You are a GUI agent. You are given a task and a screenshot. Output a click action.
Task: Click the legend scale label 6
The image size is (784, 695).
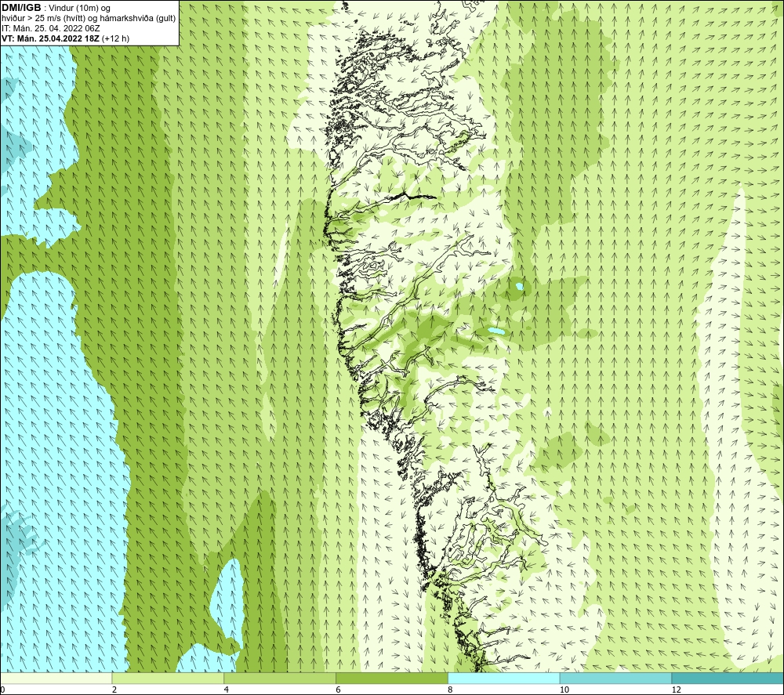(x=339, y=690)
